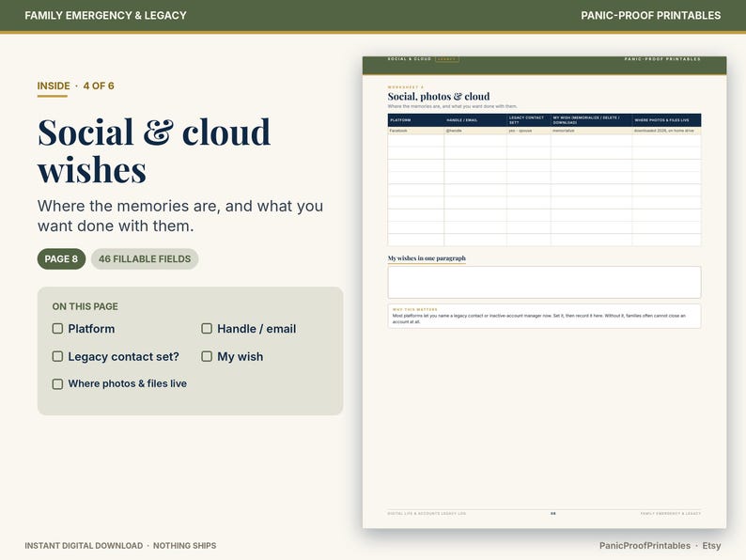This screenshot has width=746, height=560.
Task: Click the WHERE PHOTOS & FILES LIVE header
Action: tap(666, 120)
